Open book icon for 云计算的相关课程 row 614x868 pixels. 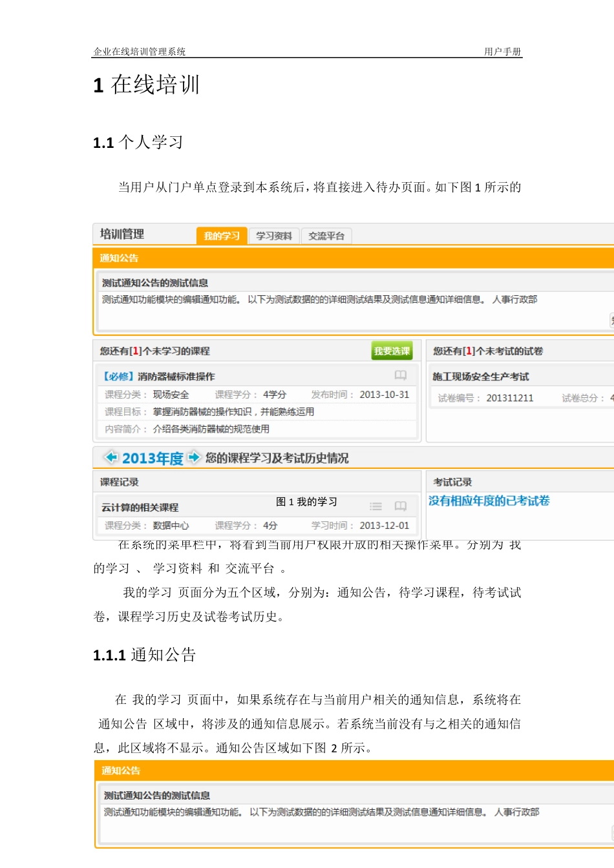coord(401,506)
